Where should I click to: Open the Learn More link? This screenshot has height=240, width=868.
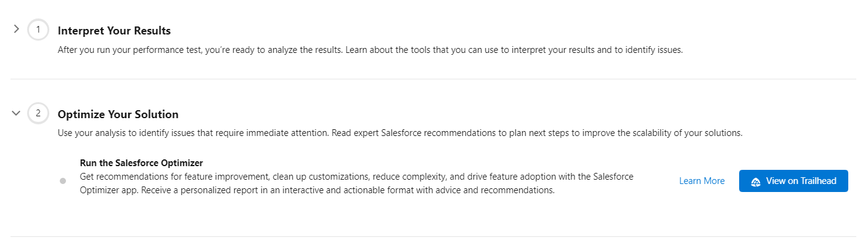pyautogui.click(x=702, y=181)
